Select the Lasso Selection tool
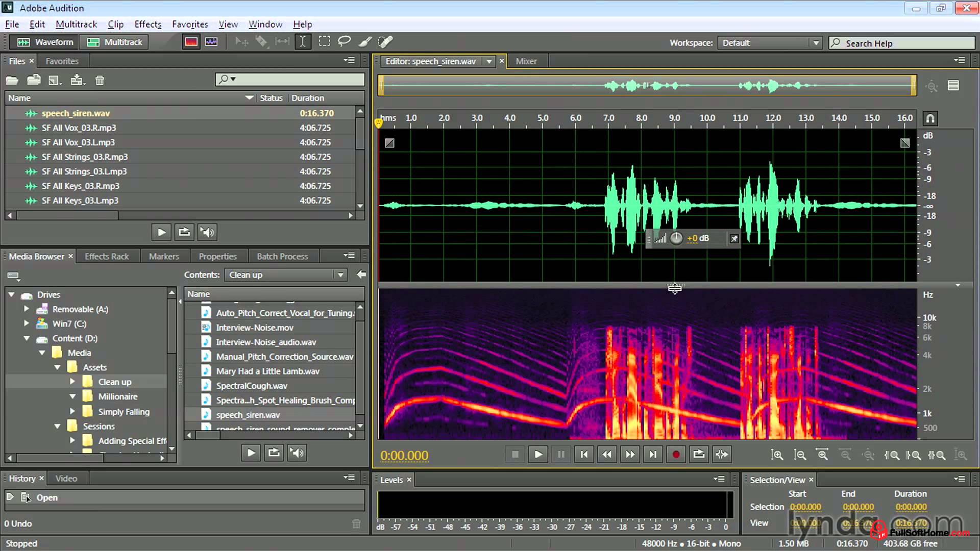The width and height of the screenshot is (980, 551). pos(344,41)
